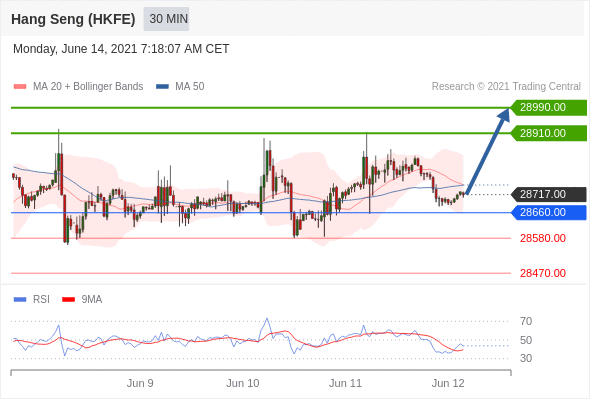Screen dimensions: 590x400
Task: Open the Research © 2021 Trading Central link
Action: pyautogui.click(x=506, y=87)
